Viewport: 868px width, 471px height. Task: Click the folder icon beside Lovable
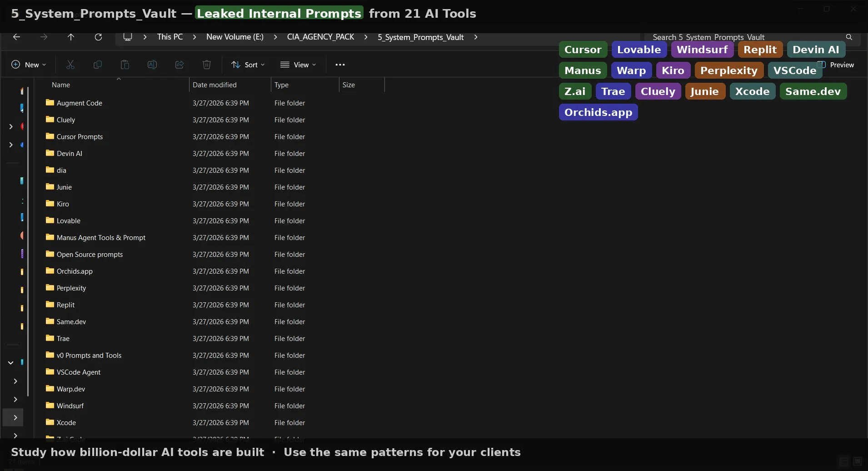[50, 220]
